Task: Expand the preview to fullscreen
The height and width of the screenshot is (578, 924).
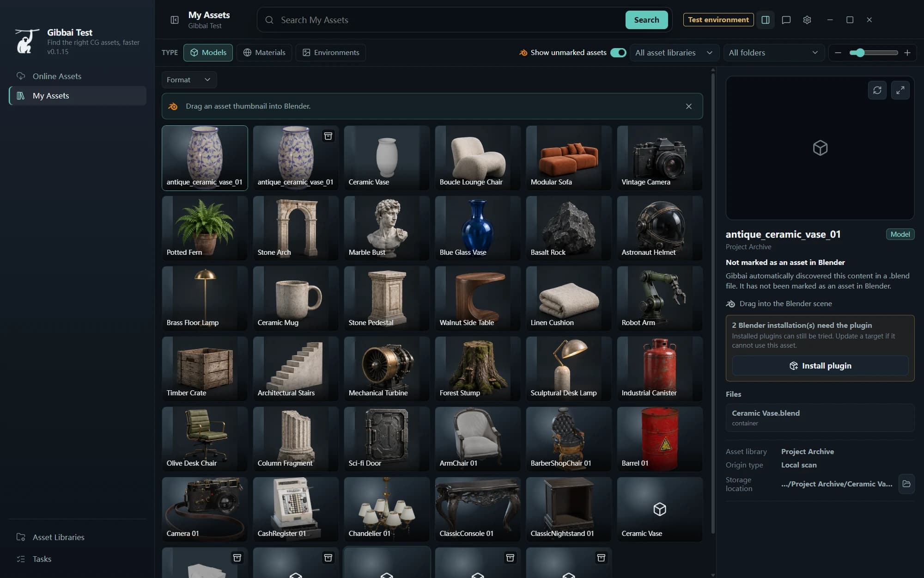Action: (x=900, y=90)
